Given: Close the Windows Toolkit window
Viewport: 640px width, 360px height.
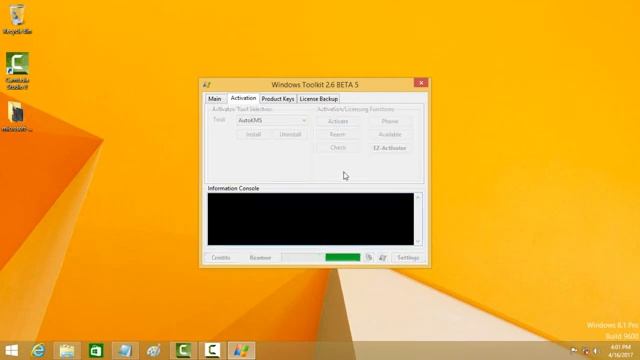Looking at the screenshot, I should [421, 83].
